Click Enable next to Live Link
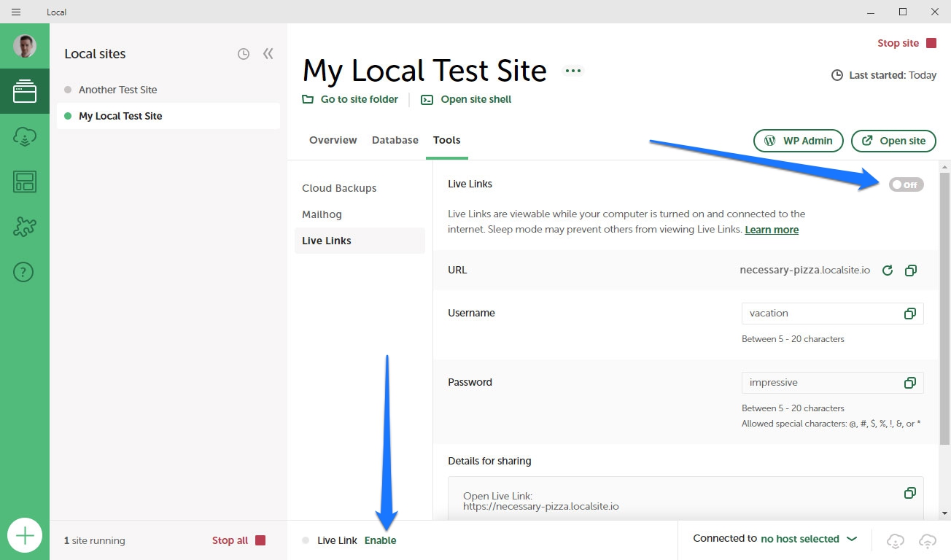Image resolution: width=951 pixels, height=560 pixels. point(381,540)
